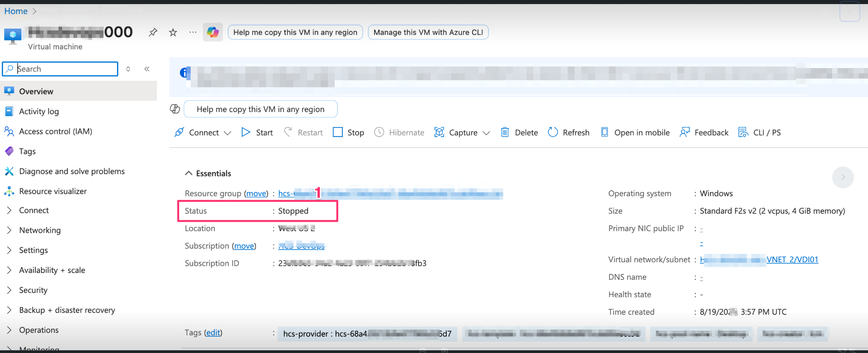This screenshot has width=868, height=353.
Task: Click Manage this VM with Azure CLI
Action: click(428, 32)
